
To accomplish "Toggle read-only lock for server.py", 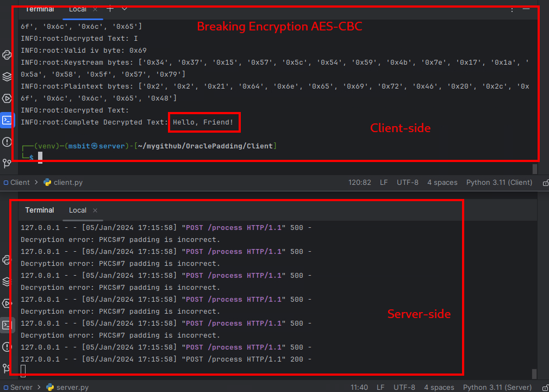I will pyautogui.click(x=544, y=387).
